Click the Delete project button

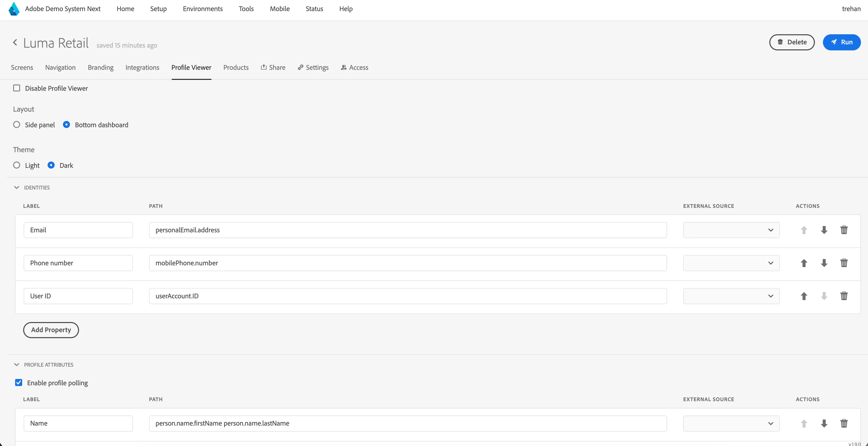[792, 42]
